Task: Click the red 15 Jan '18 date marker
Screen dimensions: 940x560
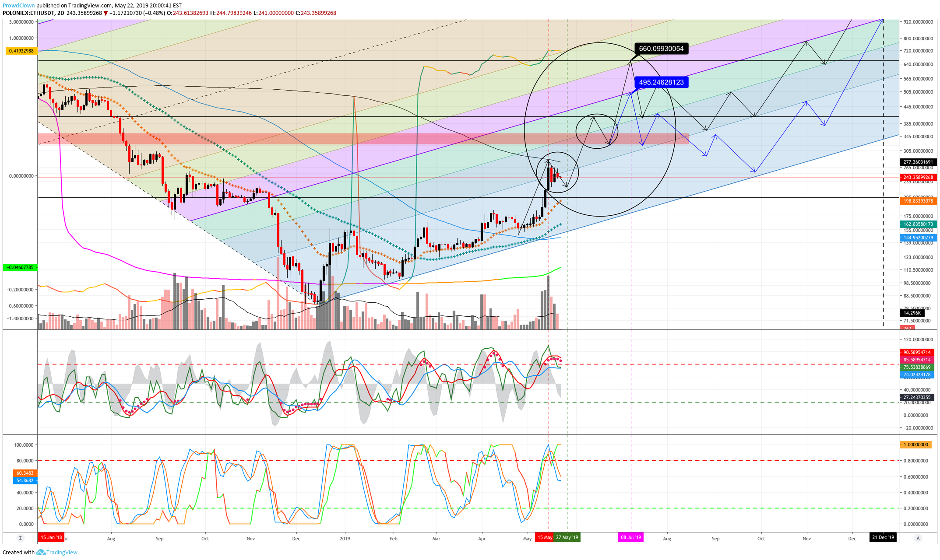Action: click(52, 537)
